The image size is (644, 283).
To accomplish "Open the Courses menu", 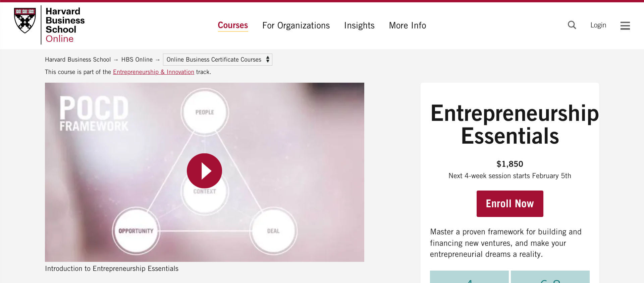I will [x=233, y=25].
